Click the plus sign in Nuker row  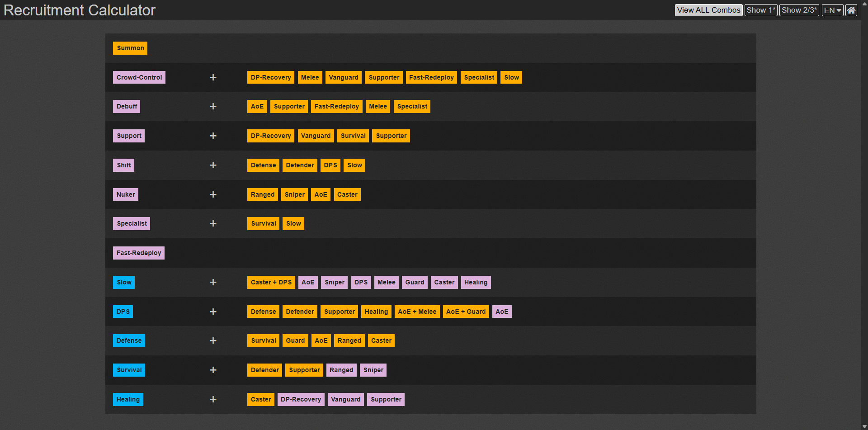coord(213,194)
